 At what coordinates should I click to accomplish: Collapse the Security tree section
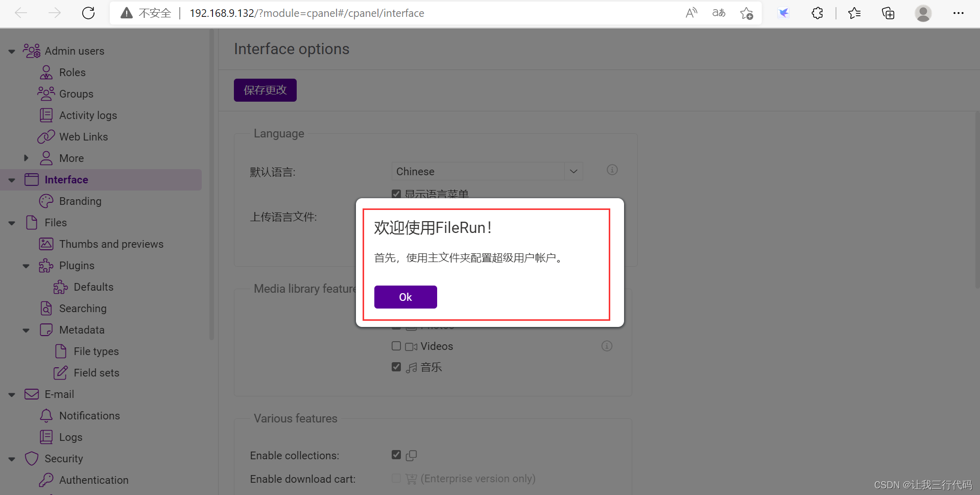12,459
